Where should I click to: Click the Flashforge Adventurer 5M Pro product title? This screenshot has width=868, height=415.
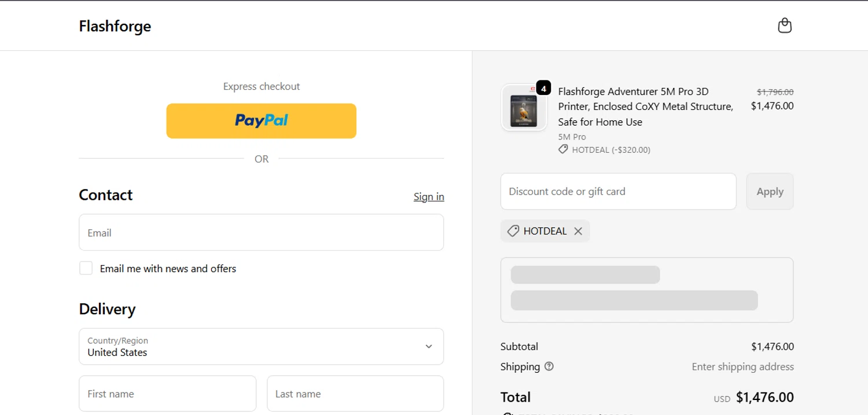(x=645, y=106)
